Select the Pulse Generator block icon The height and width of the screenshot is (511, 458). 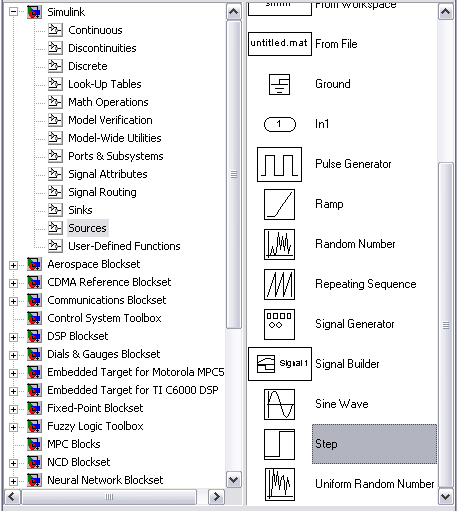(x=279, y=164)
